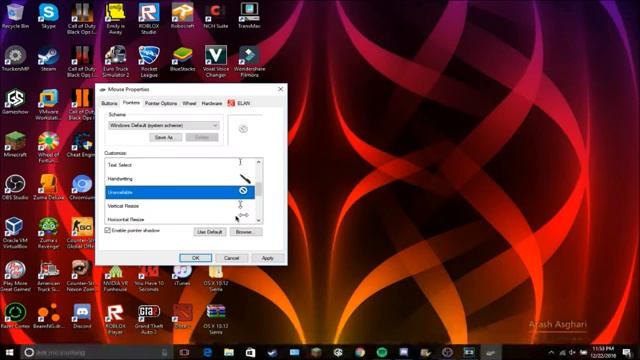Screen dimensions: 640x360
Task: Go to the Wheel tab
Action: coord(189,104)
